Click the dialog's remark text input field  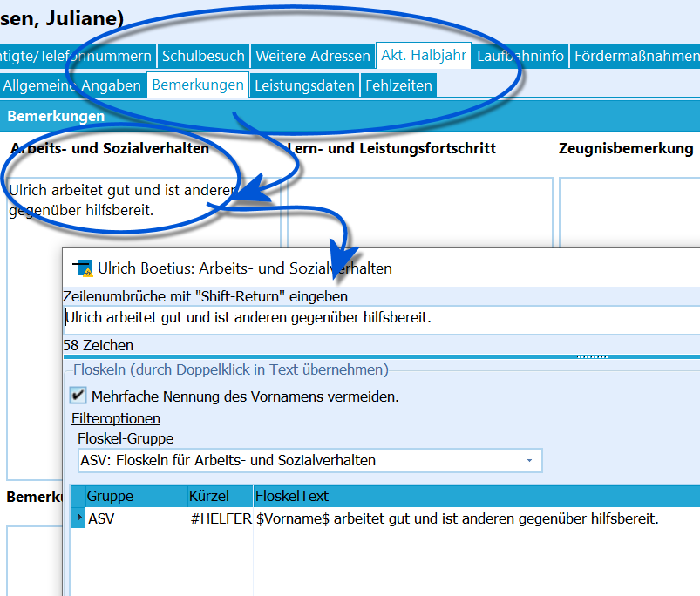click(382, 320)
